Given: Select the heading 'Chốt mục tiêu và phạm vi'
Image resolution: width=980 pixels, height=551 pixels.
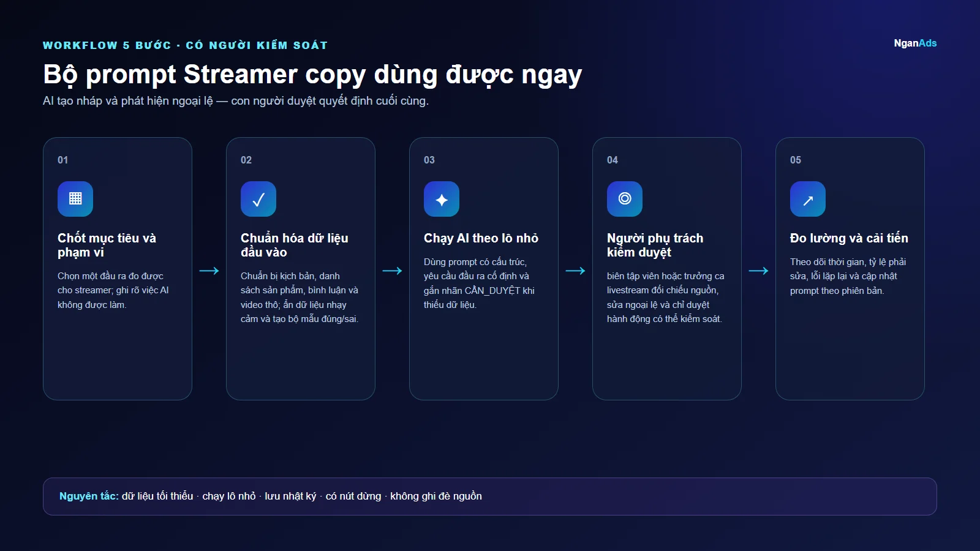Looking at the screenshot, I should pos(107,245).
